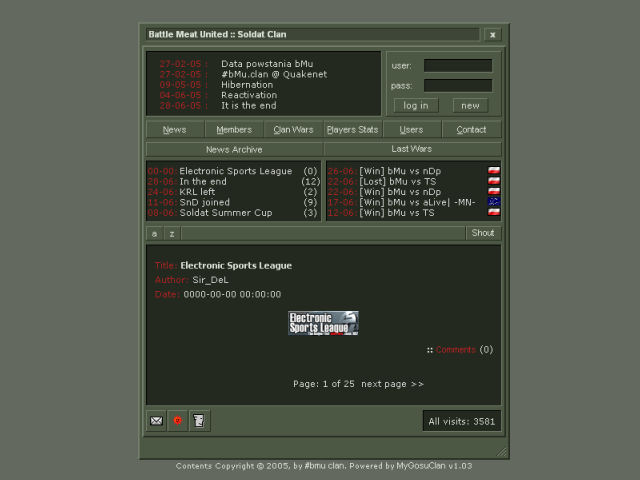Click the Electronic Sports League logo
This screenshot has height=480, width=640.
tap(323, 322)
